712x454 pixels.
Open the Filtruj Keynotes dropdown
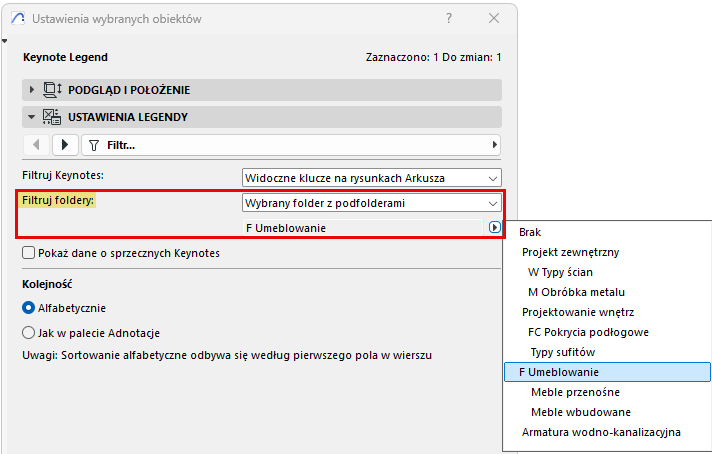click(371, 178)
